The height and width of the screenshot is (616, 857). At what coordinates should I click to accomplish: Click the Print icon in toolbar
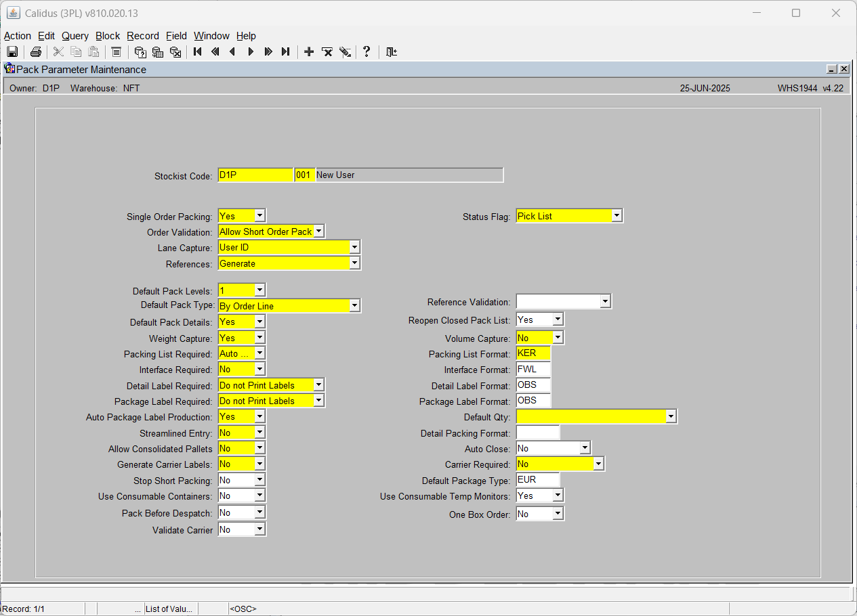[x=36, y=52]
